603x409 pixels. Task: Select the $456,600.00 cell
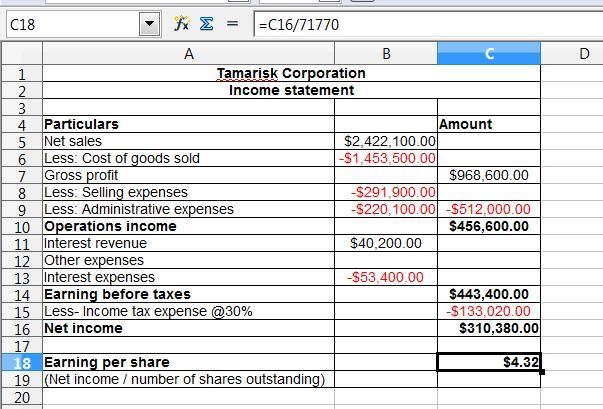489,226
